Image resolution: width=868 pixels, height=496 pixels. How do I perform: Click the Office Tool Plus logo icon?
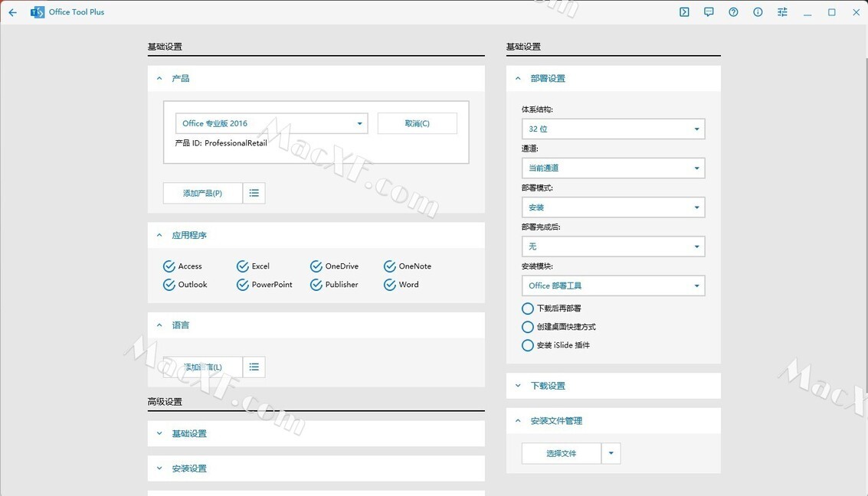[37, 12]
